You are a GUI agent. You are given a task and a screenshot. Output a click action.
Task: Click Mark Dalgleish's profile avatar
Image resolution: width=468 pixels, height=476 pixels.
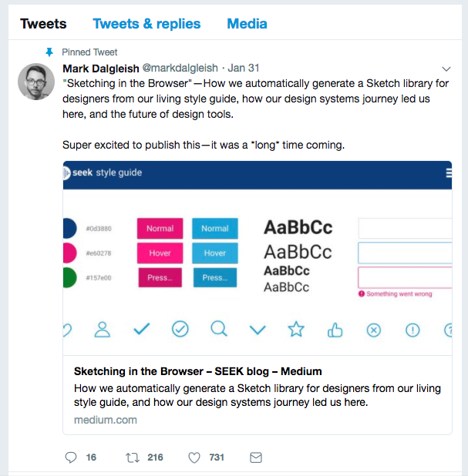35,82
